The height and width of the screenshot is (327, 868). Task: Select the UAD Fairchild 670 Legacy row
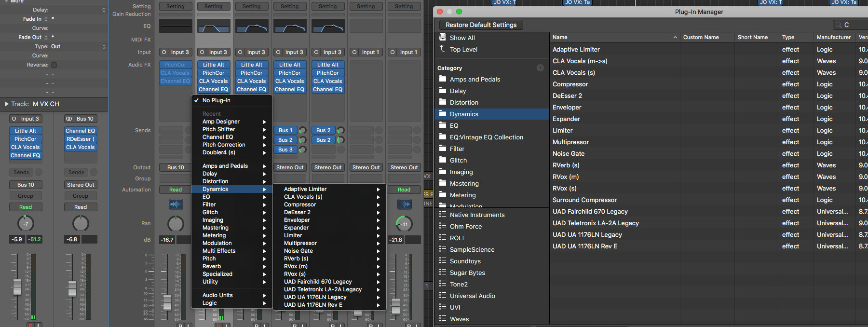pyautogui.click(x=590, y=211)
